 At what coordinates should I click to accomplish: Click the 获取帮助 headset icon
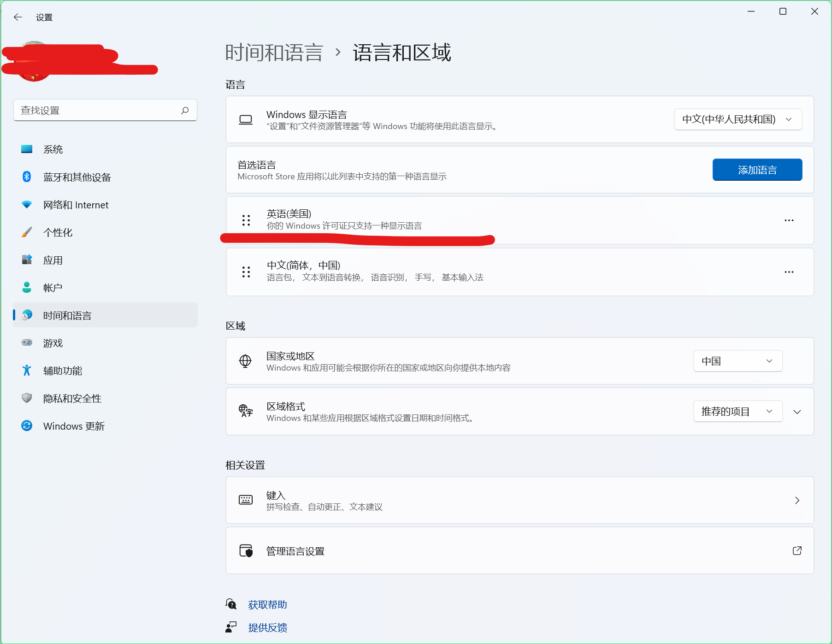(x=231, y=604)
